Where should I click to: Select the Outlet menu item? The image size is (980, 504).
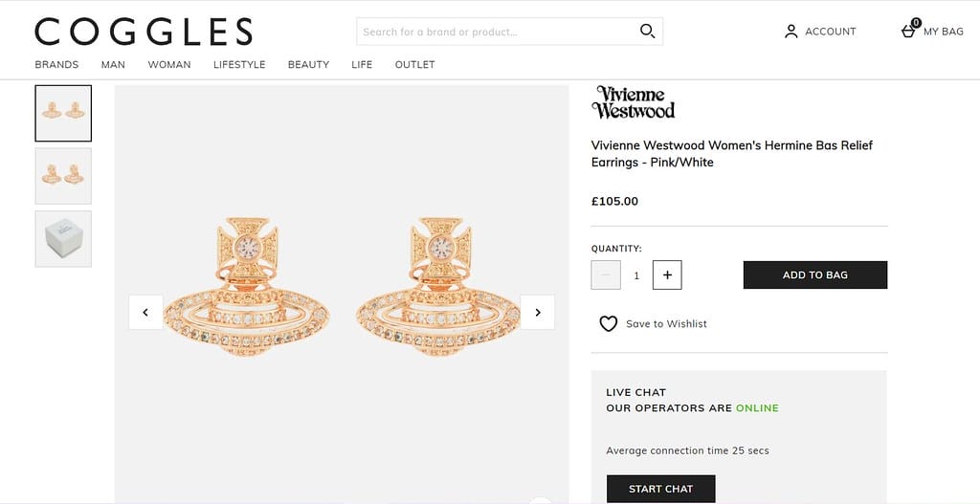[x=414, y=65]
